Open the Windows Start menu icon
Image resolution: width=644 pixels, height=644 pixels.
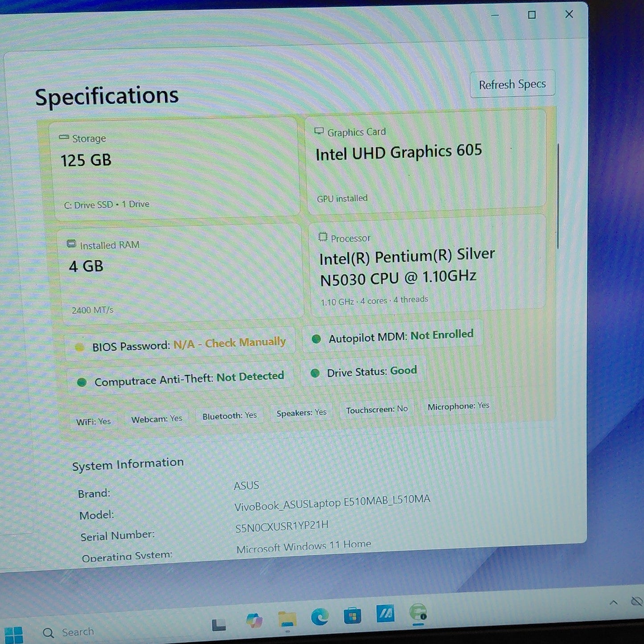[13, 635]
